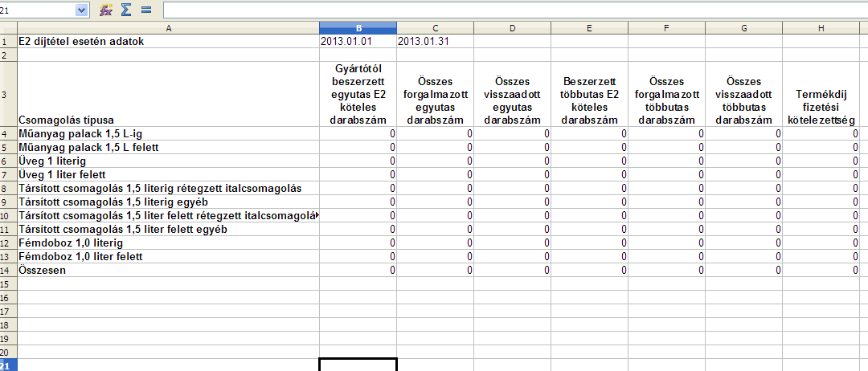Select row 3 header

tap(8, 95)
